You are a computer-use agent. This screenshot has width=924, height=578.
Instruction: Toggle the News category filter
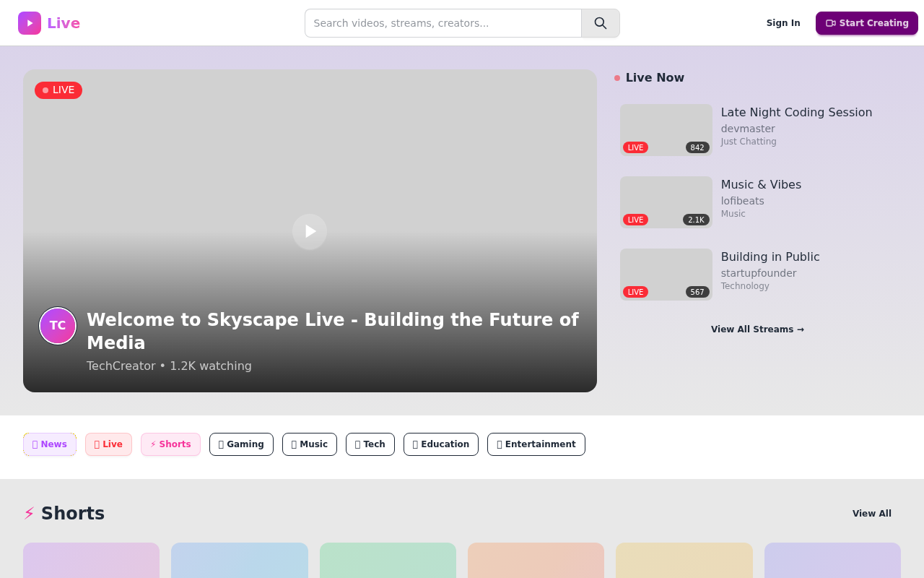49,444
